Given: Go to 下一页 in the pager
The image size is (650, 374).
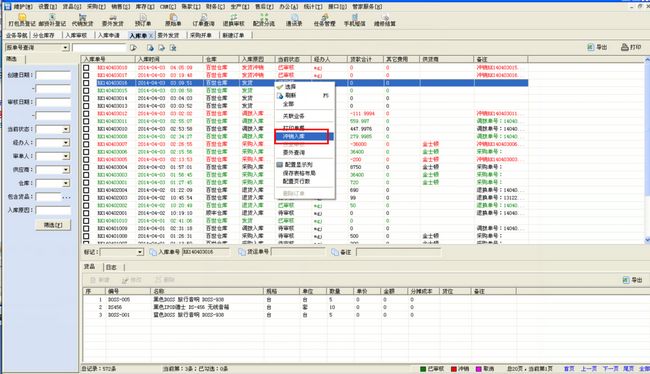Looking at the screenshot, I should (x=610, y=369).
